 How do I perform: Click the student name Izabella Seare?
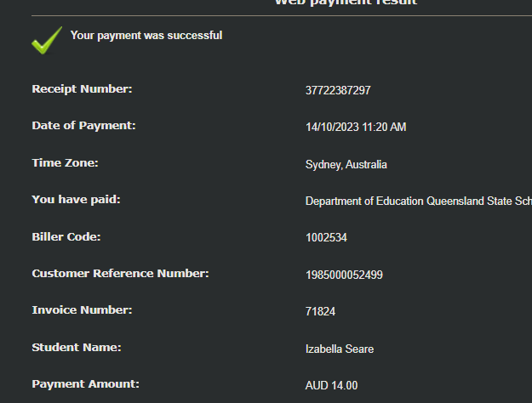(340, 349)
